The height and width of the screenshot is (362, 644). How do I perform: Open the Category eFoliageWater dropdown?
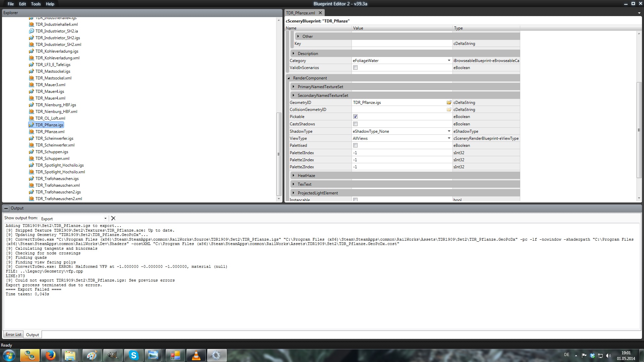point(449,61)
